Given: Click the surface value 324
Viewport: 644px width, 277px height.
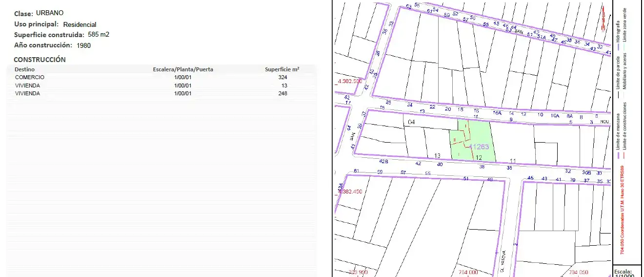Looking at the screenshot, I should 282,77.
